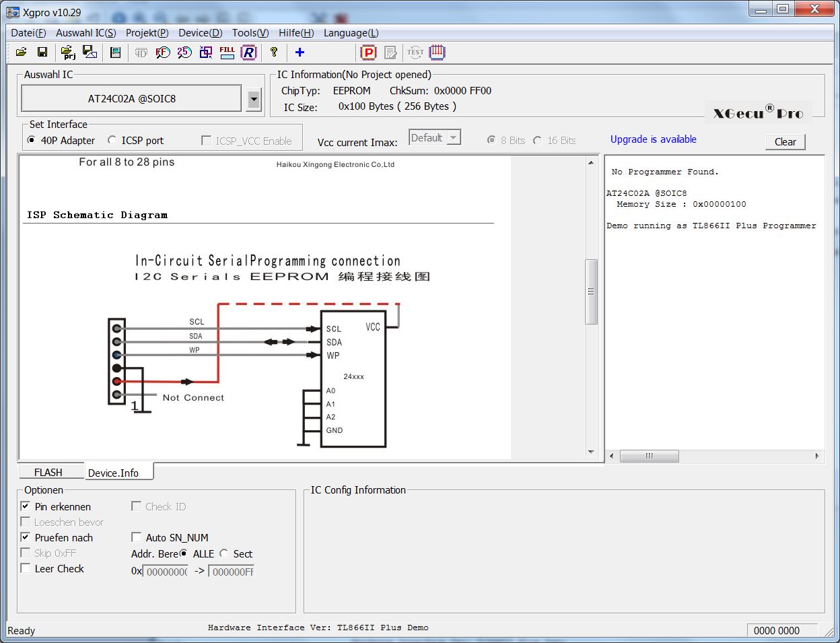
Task: Open the Projekt menu
Action: click(147, 32)
